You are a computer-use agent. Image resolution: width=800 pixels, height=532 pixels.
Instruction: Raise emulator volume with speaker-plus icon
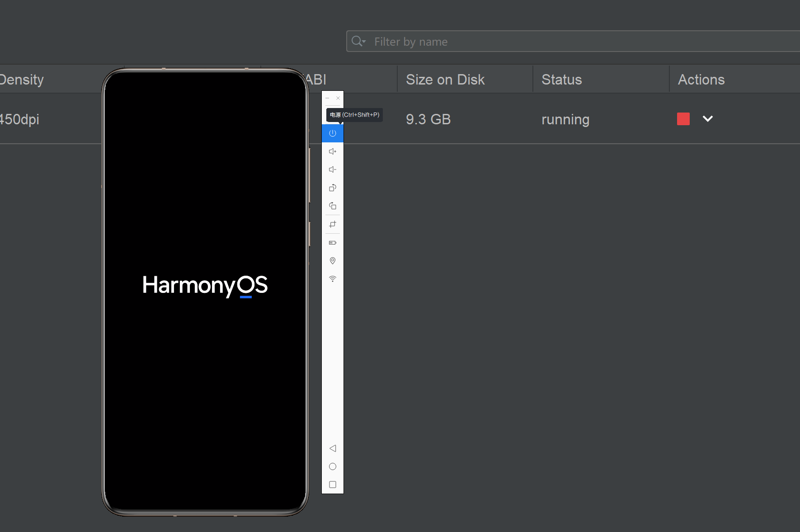(x=333, y=151)
